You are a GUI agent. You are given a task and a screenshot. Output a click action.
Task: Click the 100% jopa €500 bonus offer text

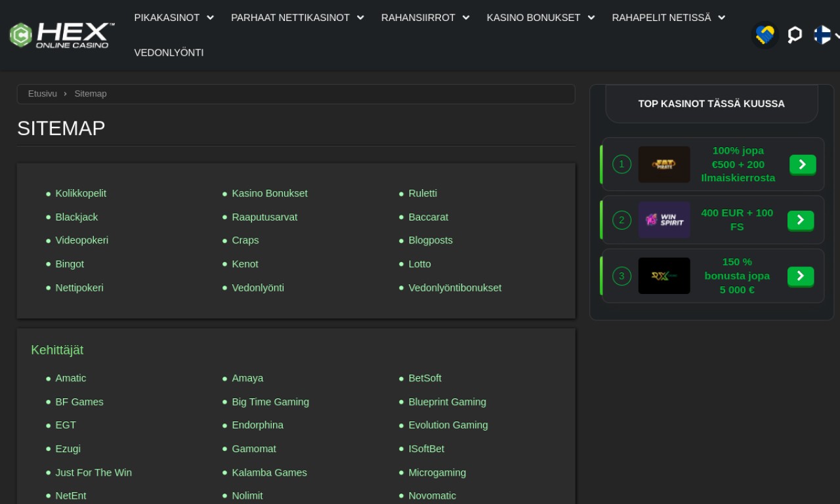click(738, 164)
